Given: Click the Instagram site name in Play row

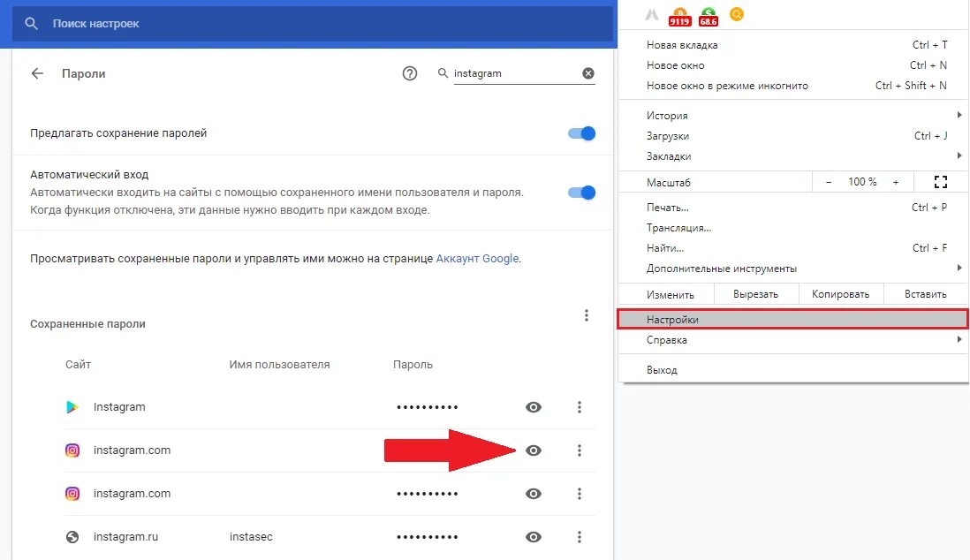Looking at the screenshot, I should pos(119,407).
